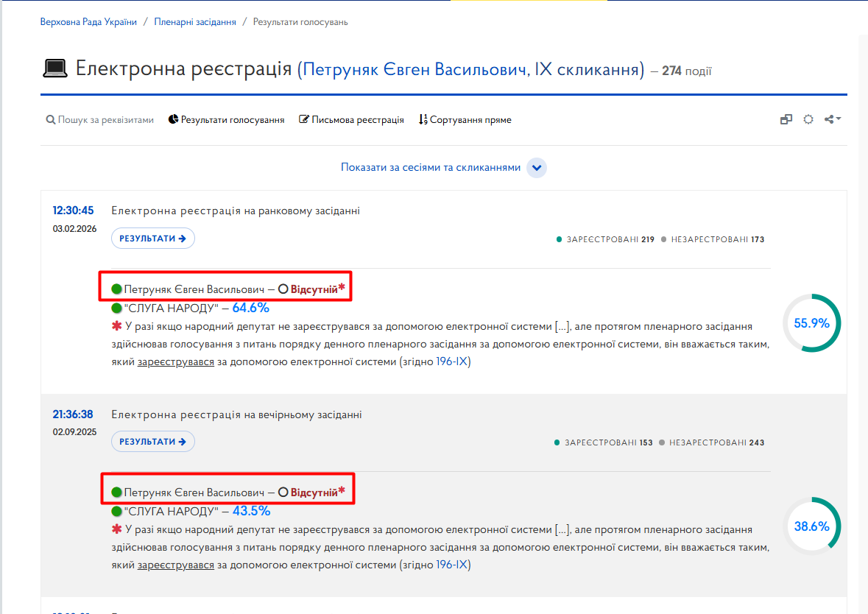Click Електронна реєстрація на вечірньому засіданні title
Screen dimensions: 868x614
tap(236, 414)
